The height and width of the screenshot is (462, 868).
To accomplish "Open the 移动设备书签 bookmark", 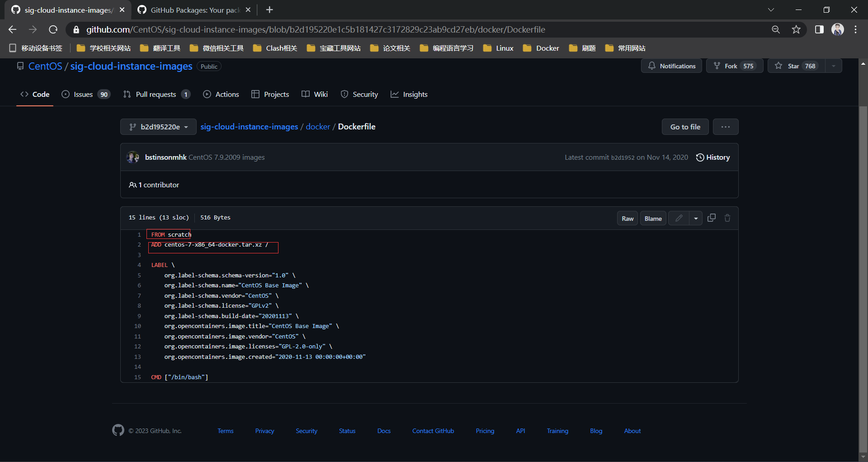I will [36, 48].
